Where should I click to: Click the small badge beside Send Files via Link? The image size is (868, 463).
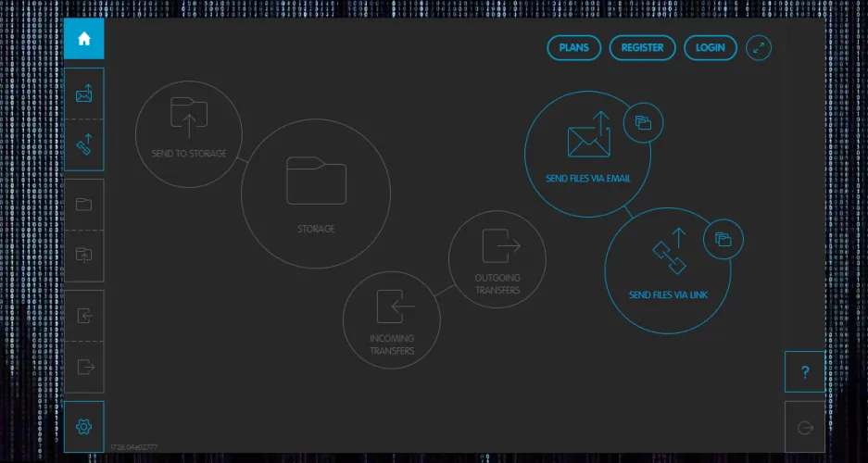[723, 240]
